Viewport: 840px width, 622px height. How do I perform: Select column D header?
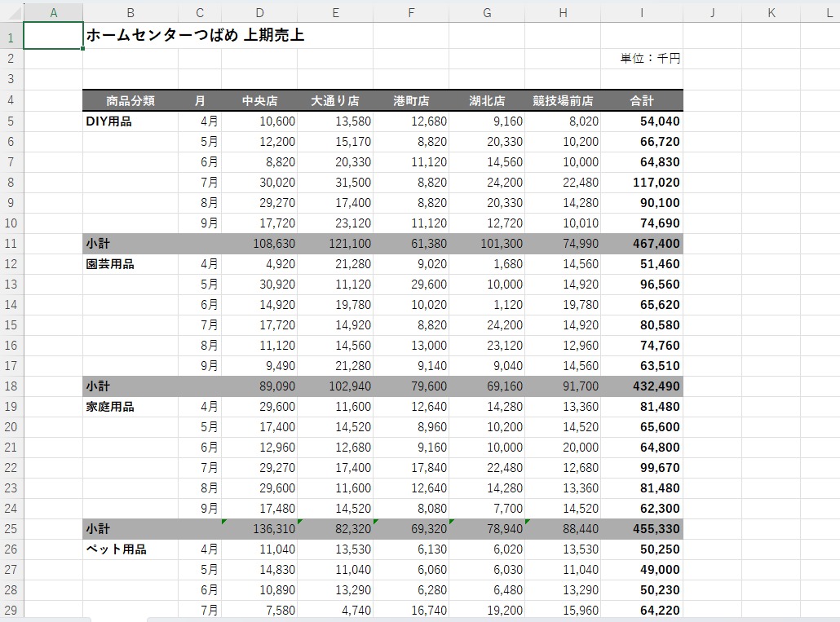pyautogui.click(x=259, y=12)
